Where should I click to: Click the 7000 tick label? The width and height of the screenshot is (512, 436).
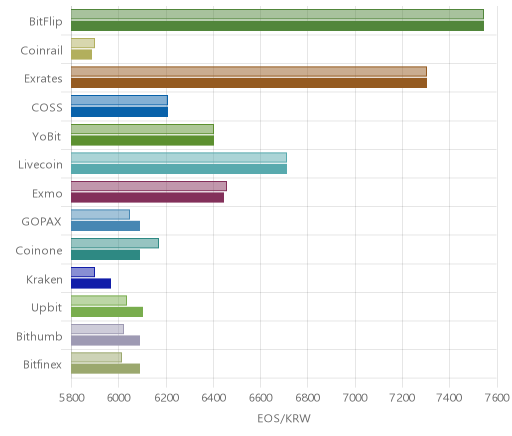pyautogui.click(x=355, y=398)
